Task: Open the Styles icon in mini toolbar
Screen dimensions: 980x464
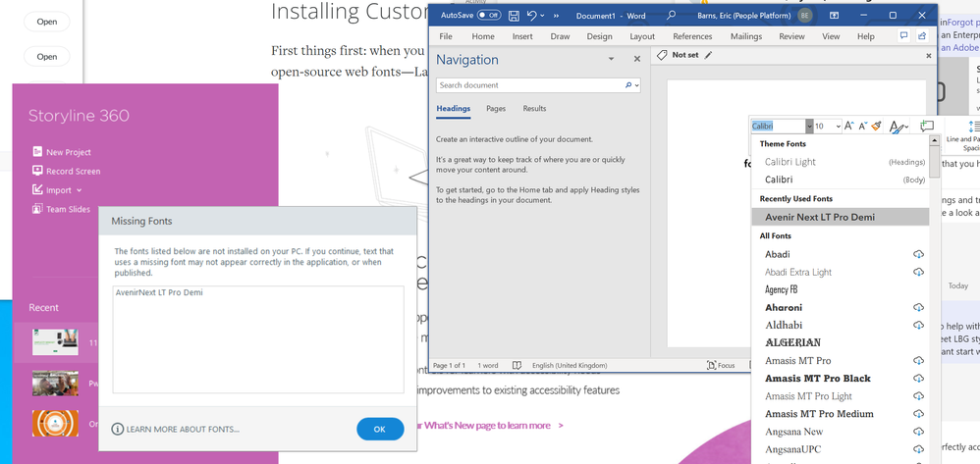Action: coord(898,127)
